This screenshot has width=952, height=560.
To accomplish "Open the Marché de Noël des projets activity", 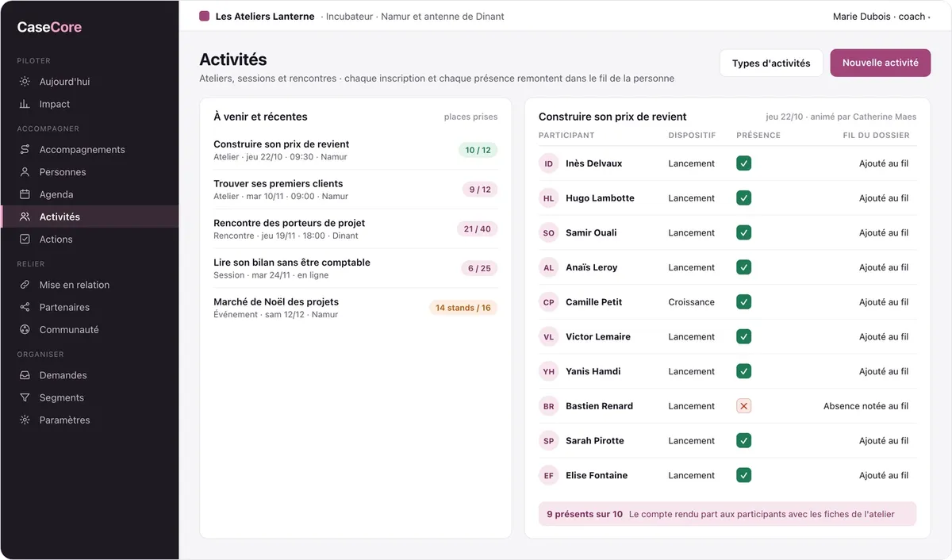I will 355,308.
